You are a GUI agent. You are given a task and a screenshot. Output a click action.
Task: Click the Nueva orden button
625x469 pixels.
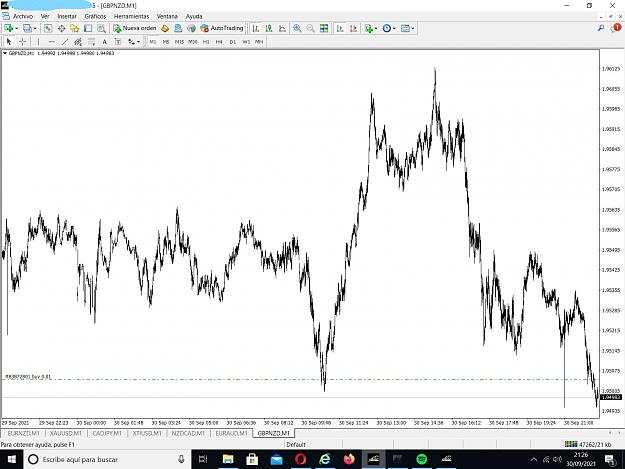point(135,28)
